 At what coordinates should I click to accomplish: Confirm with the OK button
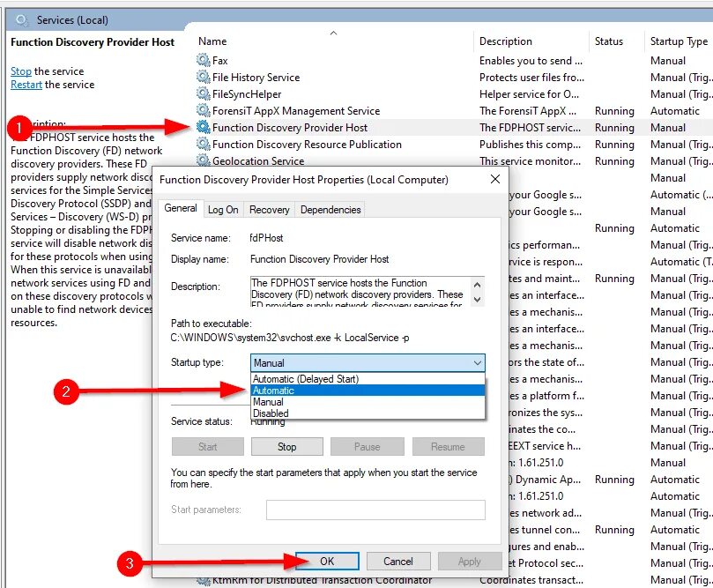327,562
